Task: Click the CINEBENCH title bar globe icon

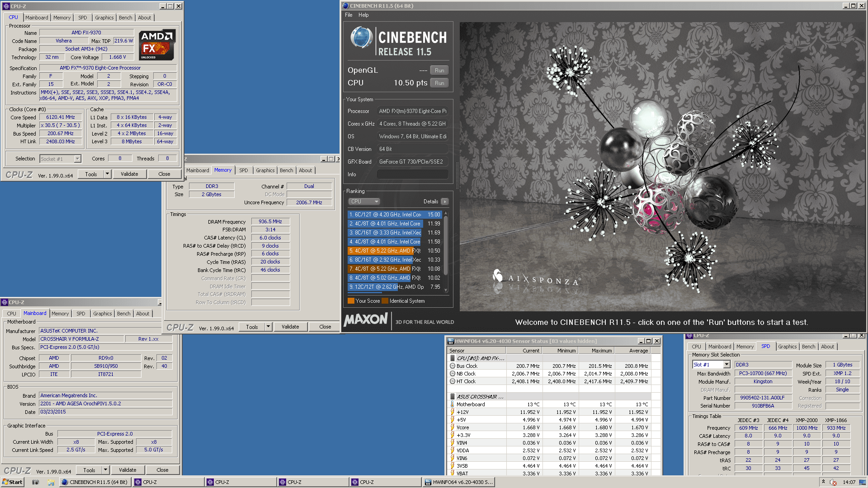Action: click(x=346, y=6)
